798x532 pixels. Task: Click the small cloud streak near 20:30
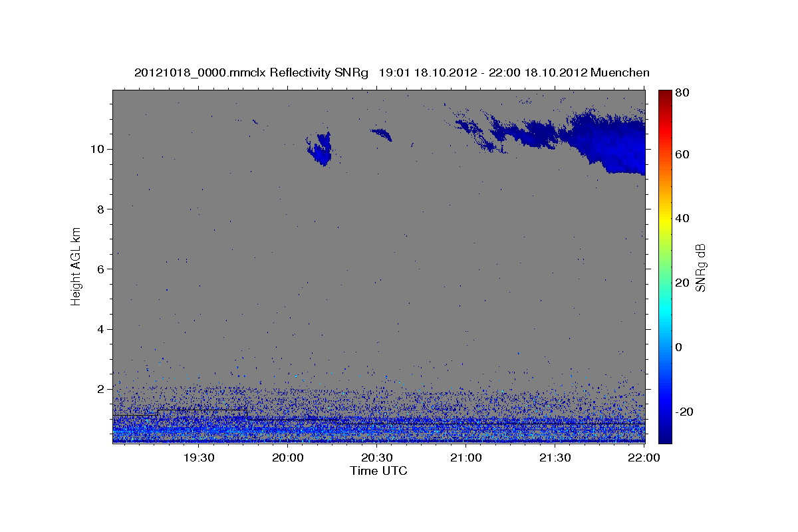(x=382, y=135)
